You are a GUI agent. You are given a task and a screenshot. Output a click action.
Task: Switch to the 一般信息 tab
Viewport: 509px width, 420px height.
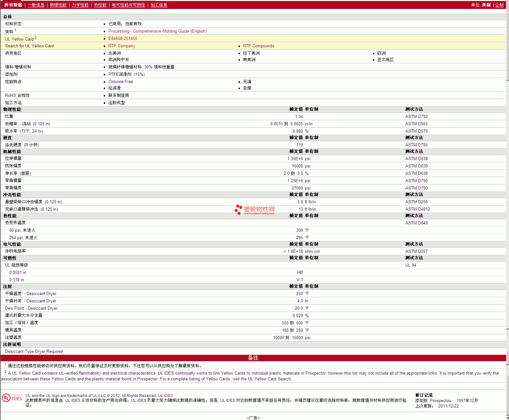36,5
